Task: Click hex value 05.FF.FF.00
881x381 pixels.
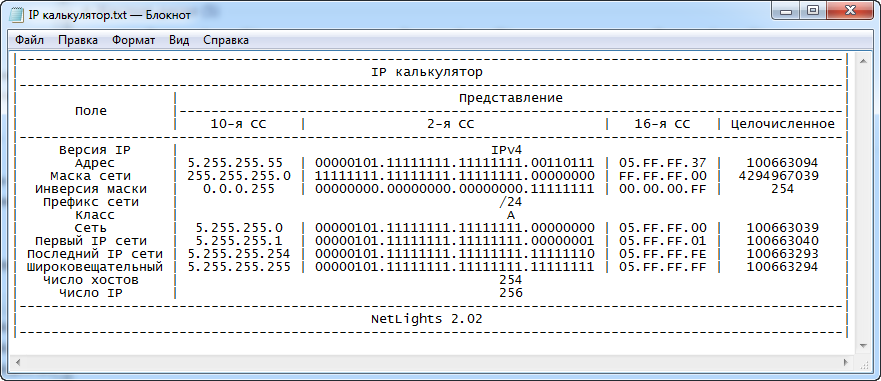Action: pyautogui.click(x=662, y=228)
